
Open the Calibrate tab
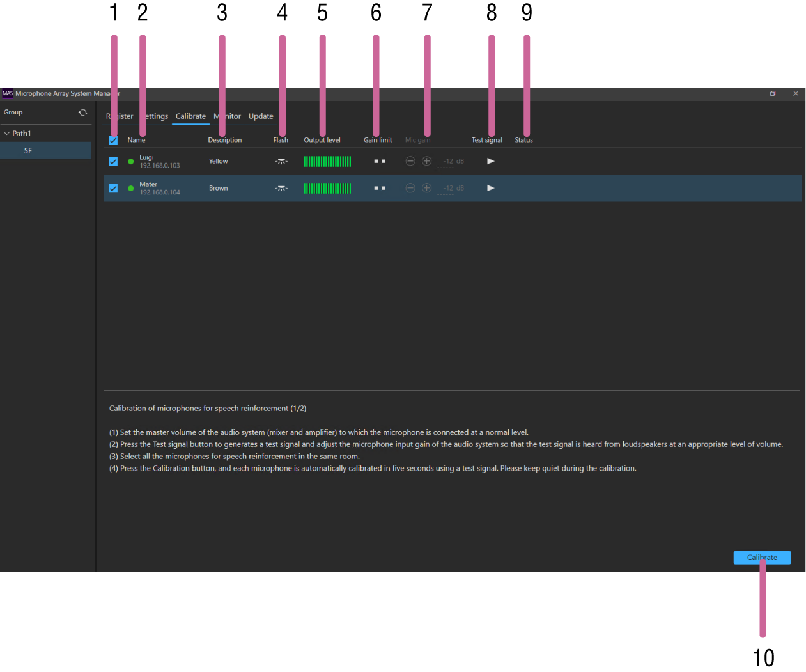point(190,116)
